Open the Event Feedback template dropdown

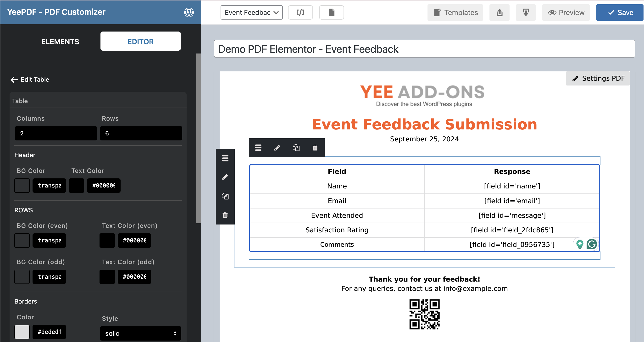coord(251,12)
